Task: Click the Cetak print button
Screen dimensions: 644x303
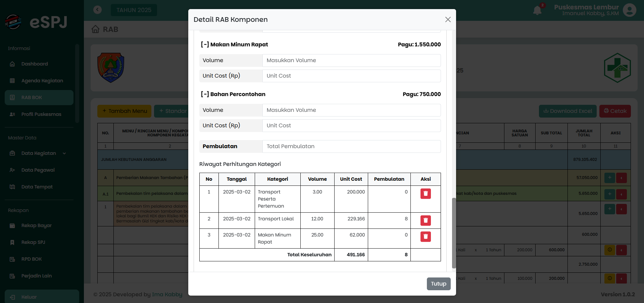Action: click(x=615, y=111)
